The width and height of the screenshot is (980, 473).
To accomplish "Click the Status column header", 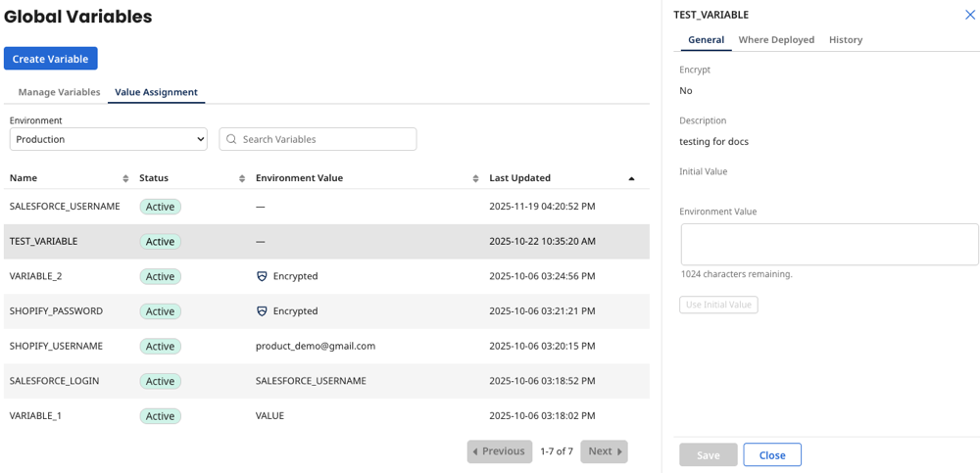I will [154, 178].
